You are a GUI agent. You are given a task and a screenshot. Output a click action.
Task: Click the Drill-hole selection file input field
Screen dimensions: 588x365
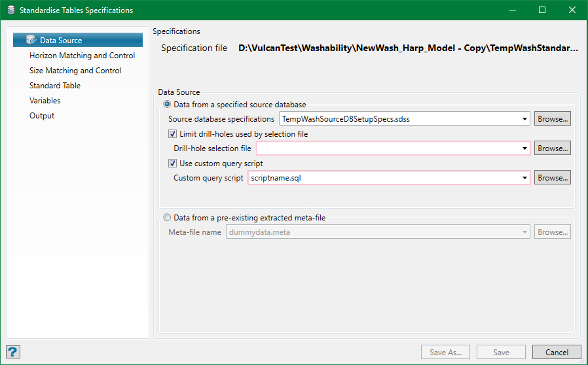386,148
